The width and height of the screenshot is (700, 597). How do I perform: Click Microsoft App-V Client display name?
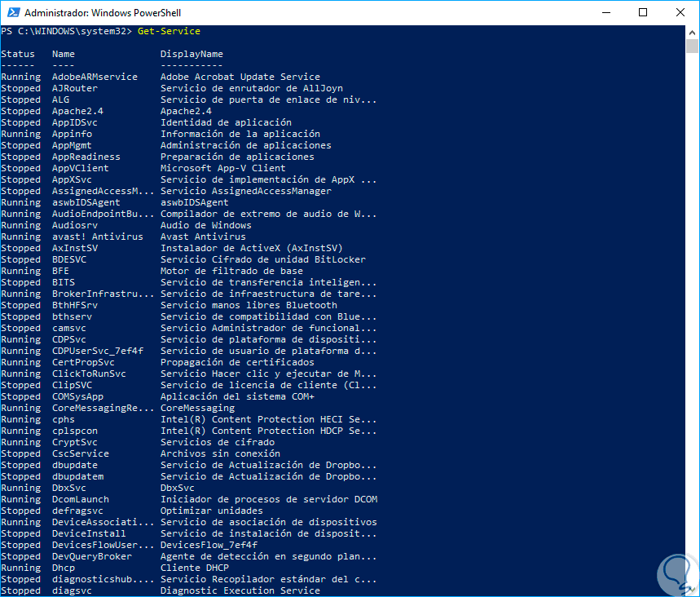click(222, 169)
